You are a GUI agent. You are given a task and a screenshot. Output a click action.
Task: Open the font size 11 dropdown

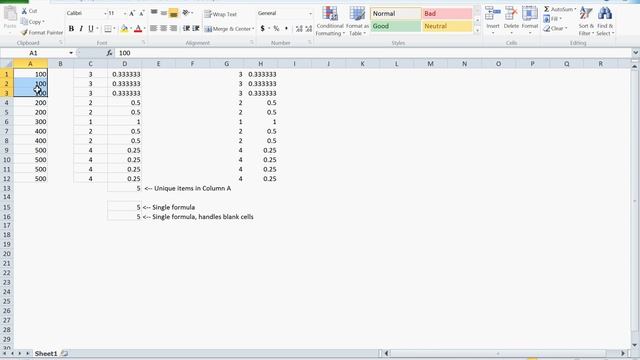point(124,13)
